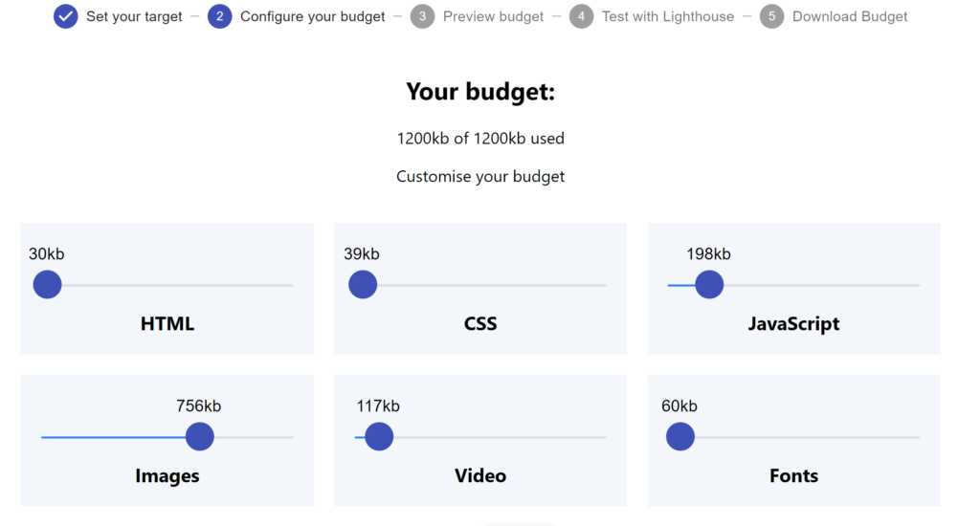Click the Images slider handle at 756kb
The image size is (980, 526).
(200, 437)
